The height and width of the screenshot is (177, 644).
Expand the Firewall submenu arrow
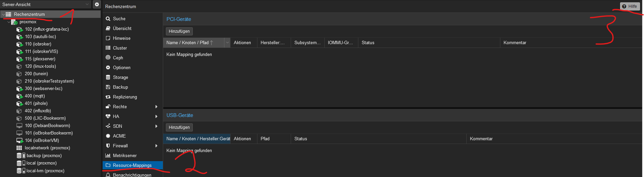click(x=156, y=146)
